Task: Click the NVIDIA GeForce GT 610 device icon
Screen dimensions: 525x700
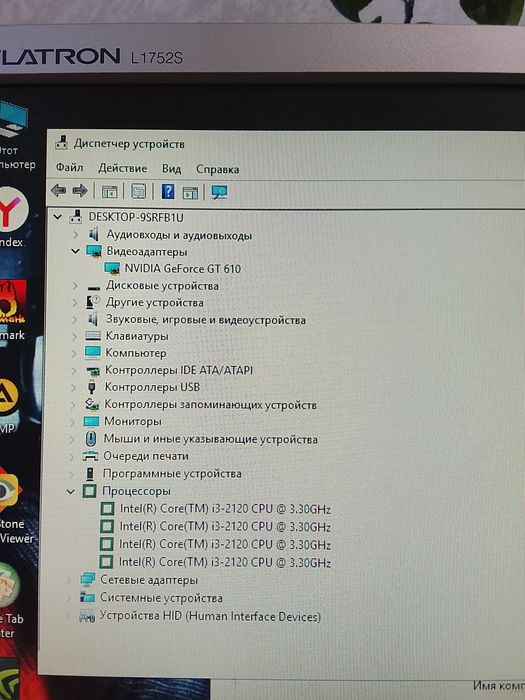Action: [x=112, y=268]
